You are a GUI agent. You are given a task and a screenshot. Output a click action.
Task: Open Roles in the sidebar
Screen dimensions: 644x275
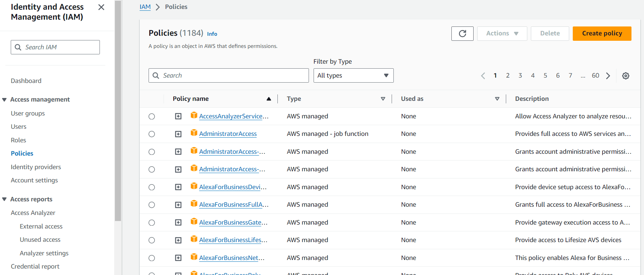pos(18,140)
